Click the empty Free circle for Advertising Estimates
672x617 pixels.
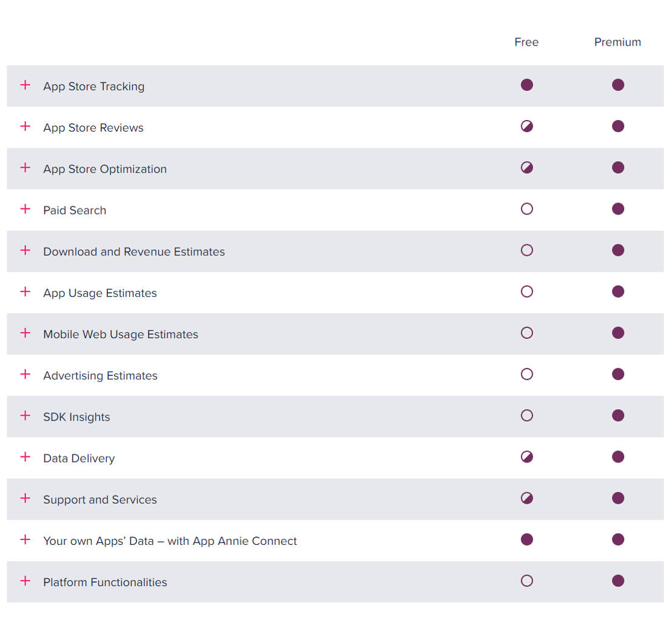[x=526, y=374]
